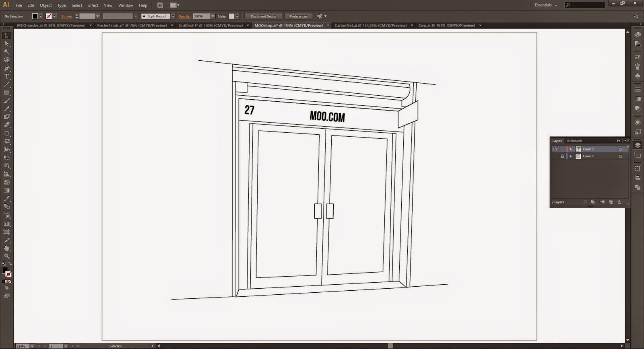The width and height of the screenshot is (644, 349).
Task: Open the Layers panel icon in the dock
Action: pyautogui.click(x=638, y=146)
